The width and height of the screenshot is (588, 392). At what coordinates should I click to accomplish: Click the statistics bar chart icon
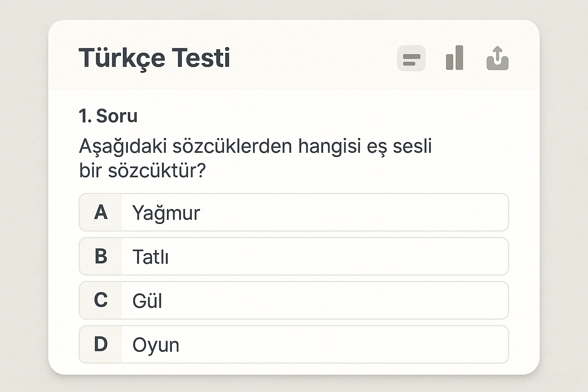tap(455, 58)
